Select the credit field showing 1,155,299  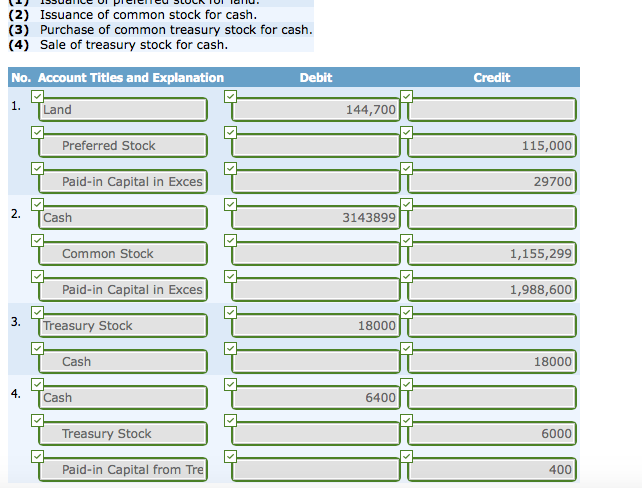pyautogui.click(x=492, y=253)
